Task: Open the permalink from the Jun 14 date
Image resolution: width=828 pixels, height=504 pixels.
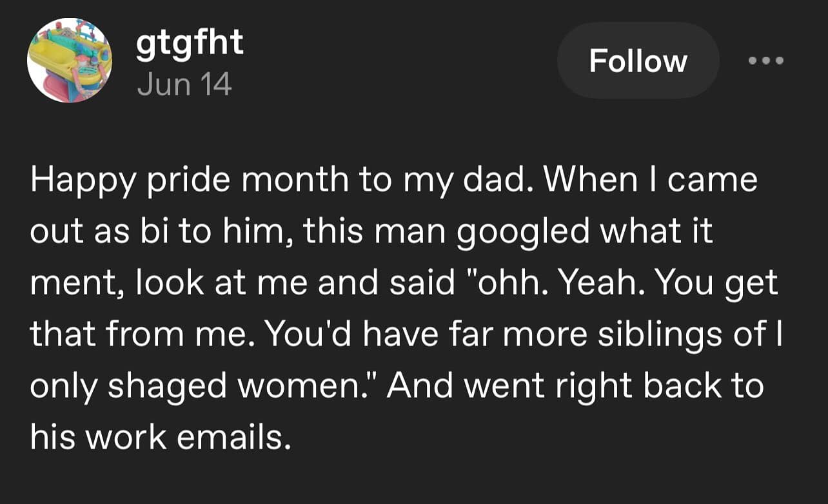Action: tap(183, 84)
